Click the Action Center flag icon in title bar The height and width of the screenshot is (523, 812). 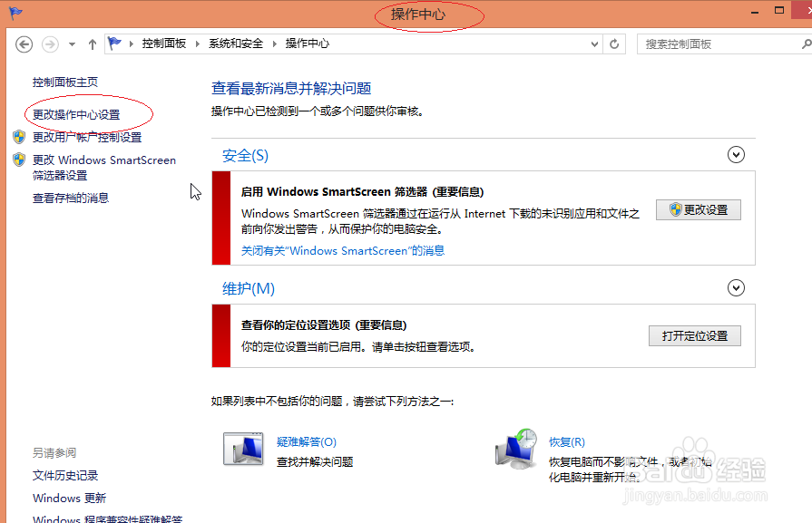coord(15,12)
